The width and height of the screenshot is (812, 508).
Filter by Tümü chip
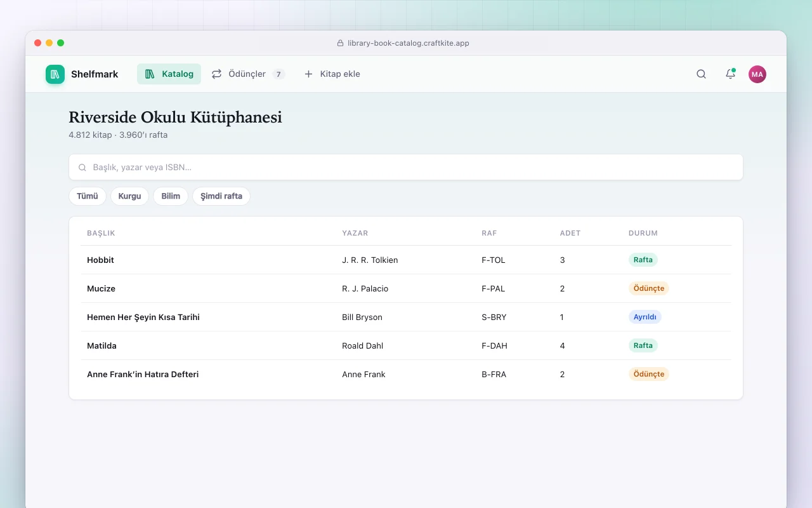tap(88, 196)
